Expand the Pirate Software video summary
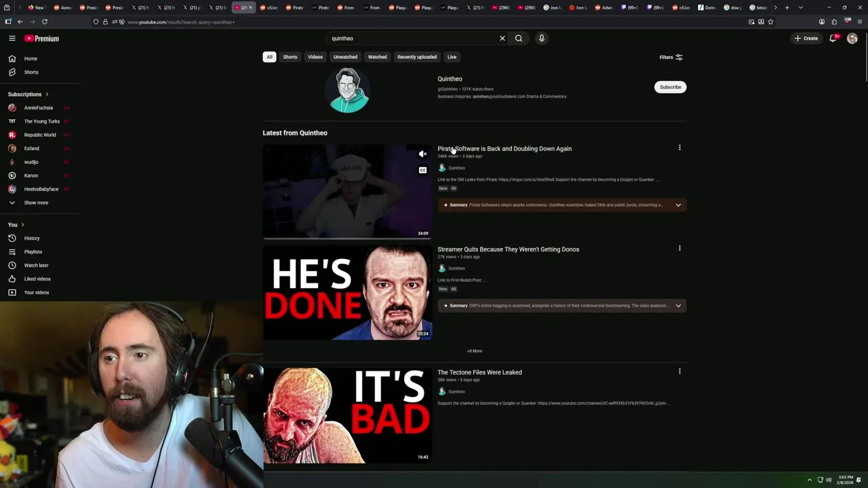The image size is (868, 488). pos(678,205)
